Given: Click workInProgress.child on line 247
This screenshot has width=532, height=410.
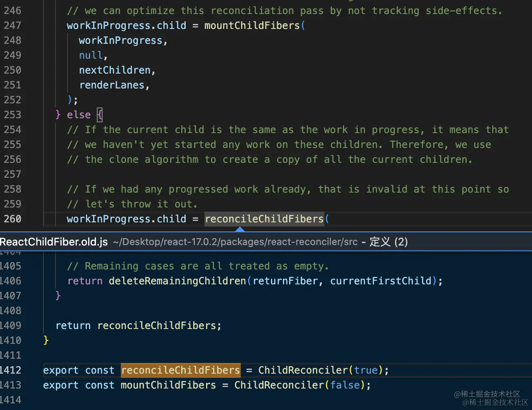Looking at the screenshot, I should coord(127,26).
